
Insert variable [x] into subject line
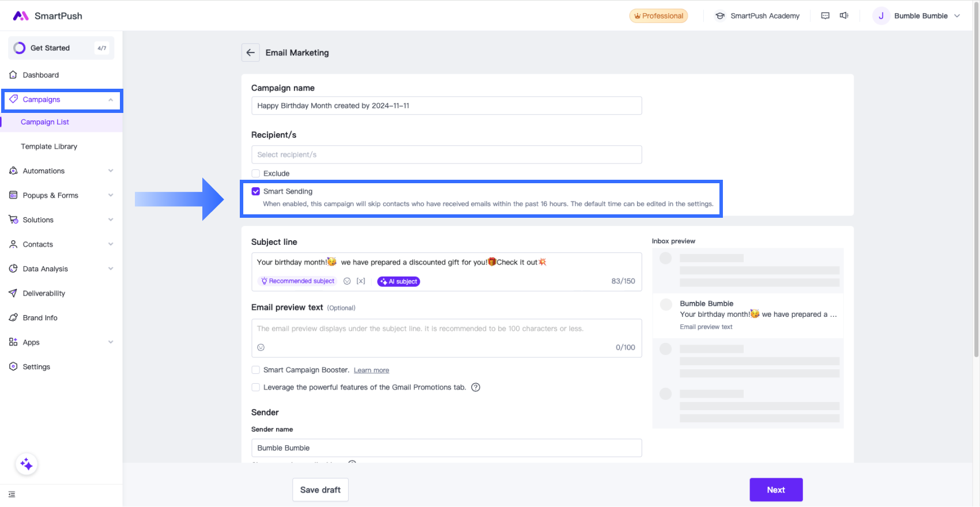361,281
